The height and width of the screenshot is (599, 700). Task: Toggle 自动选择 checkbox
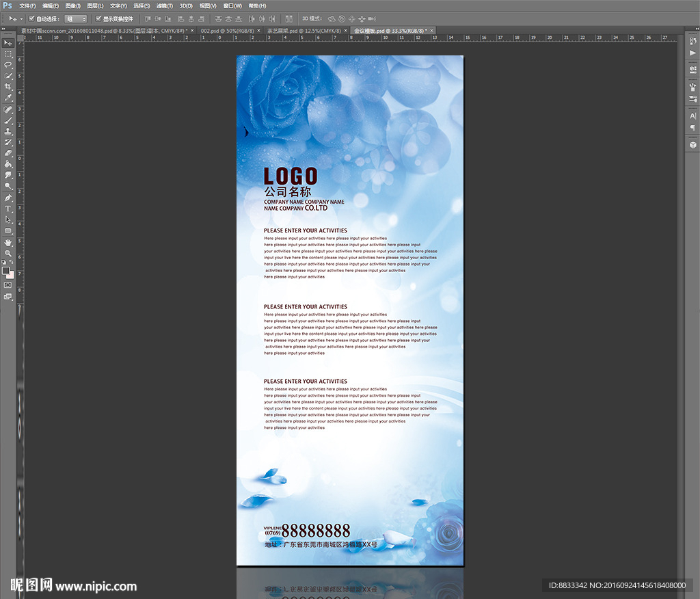[31, 18]
